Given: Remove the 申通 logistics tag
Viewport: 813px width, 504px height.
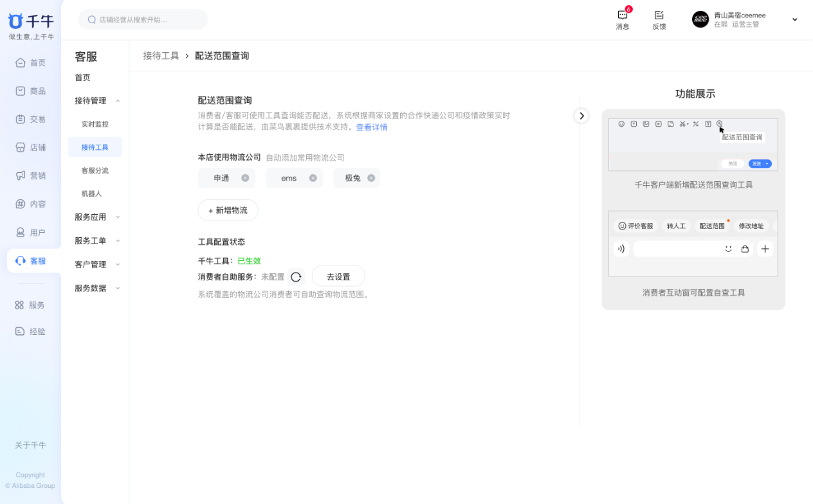Looking at the screenshot, I should 245,178.
